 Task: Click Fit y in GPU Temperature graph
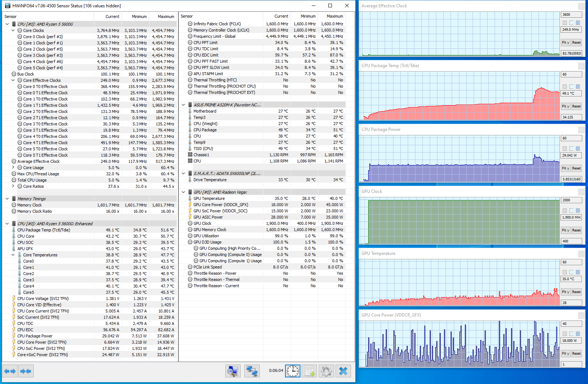[566, 292]
